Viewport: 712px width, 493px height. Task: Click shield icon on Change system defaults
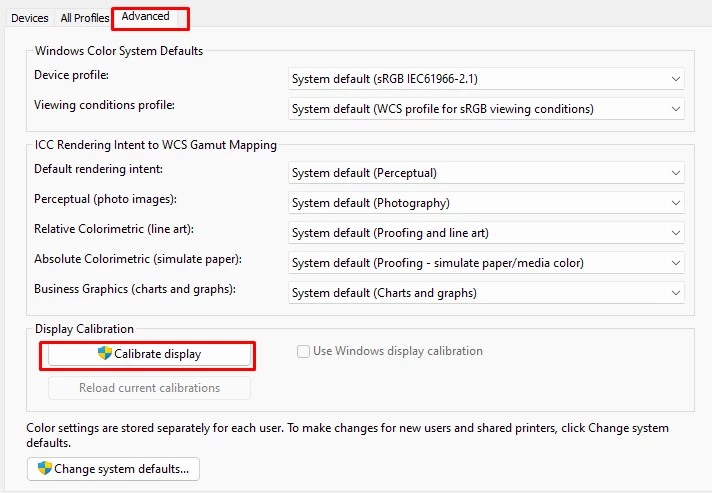coord(44,468)
